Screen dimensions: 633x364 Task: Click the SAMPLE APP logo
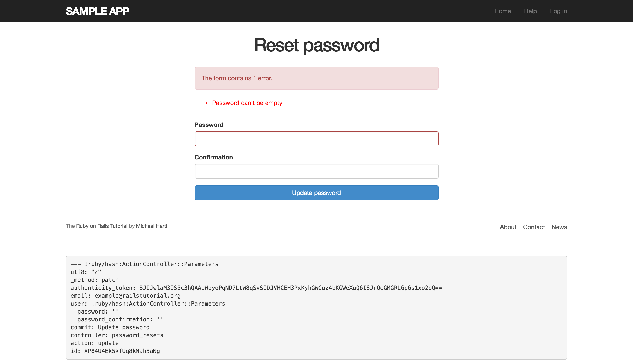(97, 11)
